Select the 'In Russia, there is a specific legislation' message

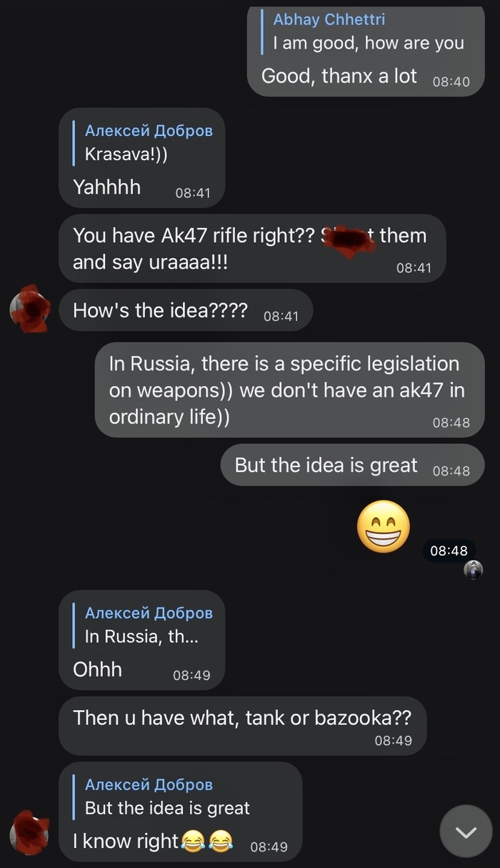290,390
